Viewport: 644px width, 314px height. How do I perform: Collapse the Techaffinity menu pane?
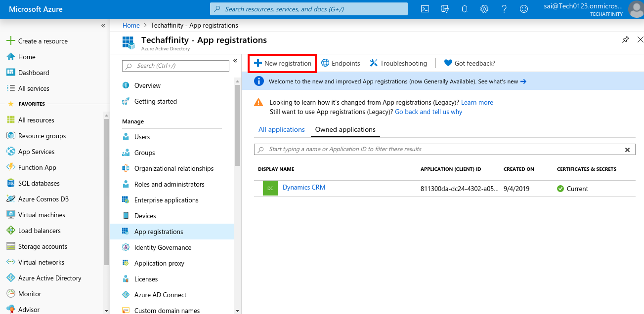pos(235,60)
